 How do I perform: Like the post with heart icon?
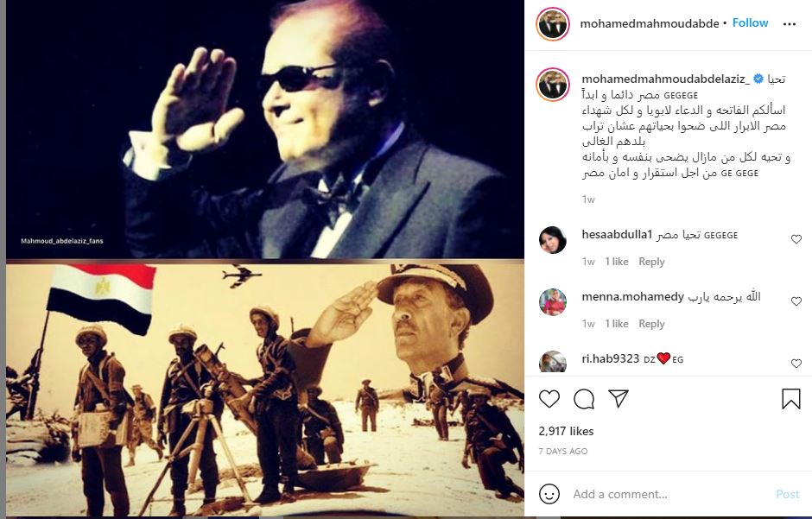point(549,399)
